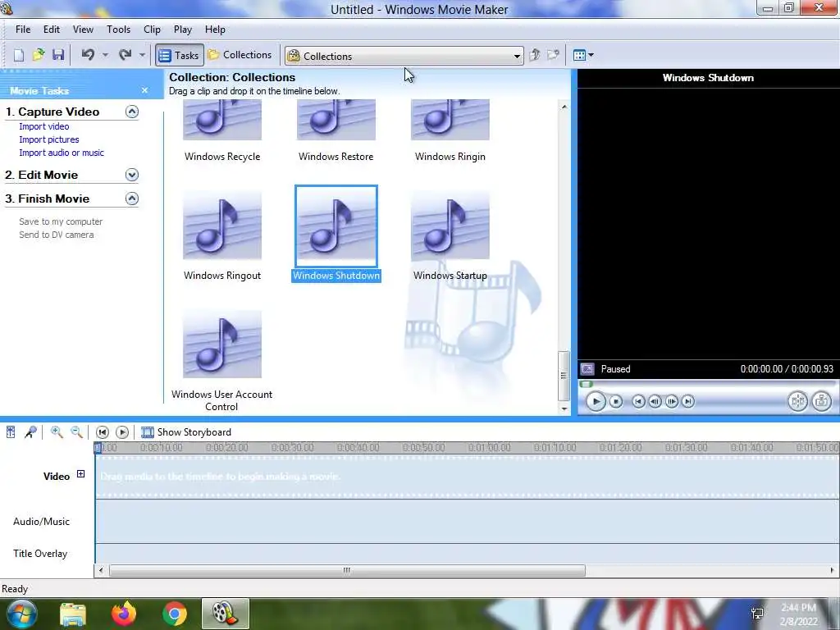Click the Import pictures link
The width and height of the screenshot is (840, 630).
48,139
